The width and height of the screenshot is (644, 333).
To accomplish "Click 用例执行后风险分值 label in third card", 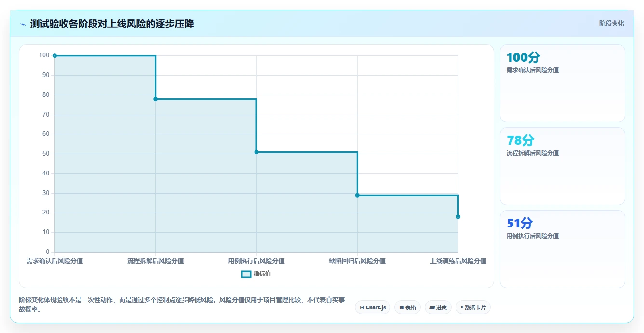I will click(x=533, y=236).
